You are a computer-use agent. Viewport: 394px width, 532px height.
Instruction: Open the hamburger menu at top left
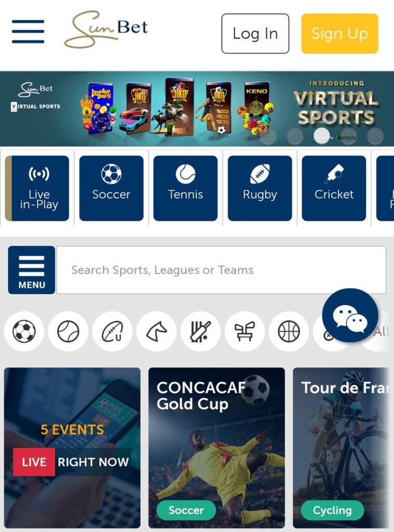[x=28, y=32]
